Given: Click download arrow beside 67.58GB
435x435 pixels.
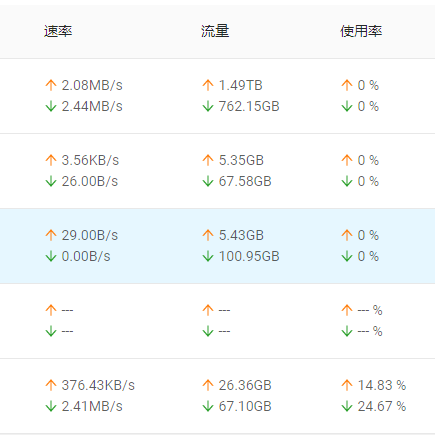Looking at the screenshot, I should (x=208, y=181).
